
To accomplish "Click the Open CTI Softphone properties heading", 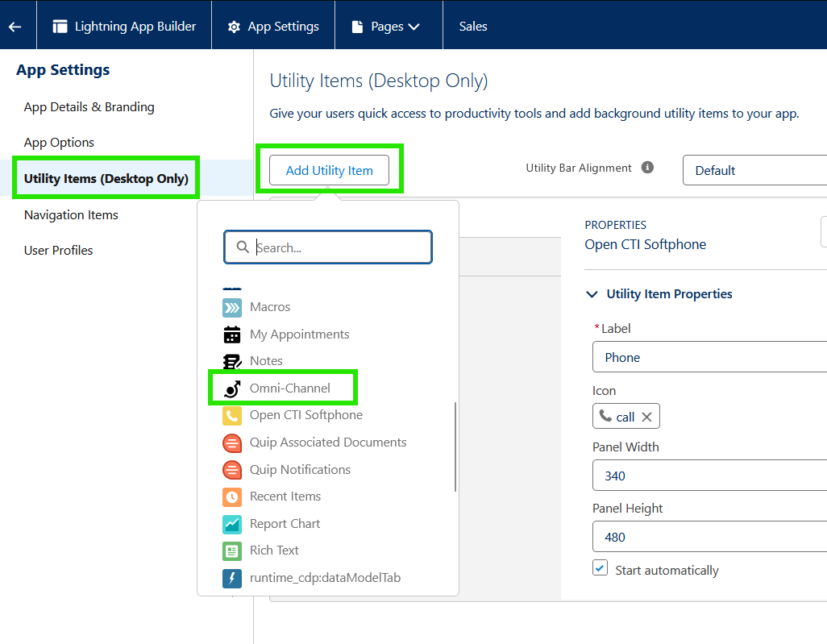I will coord(645,244).
